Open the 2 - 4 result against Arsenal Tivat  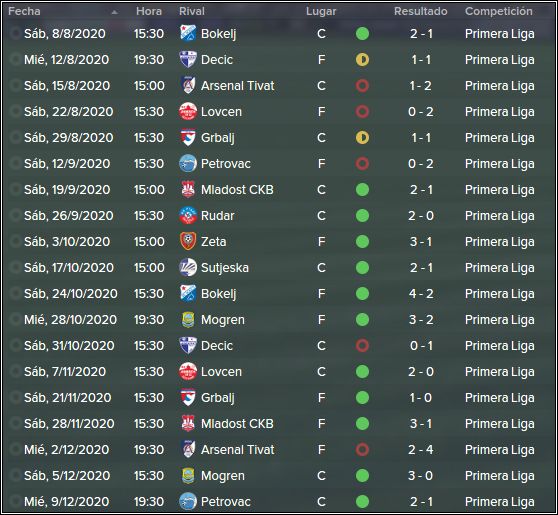[421, 449]
